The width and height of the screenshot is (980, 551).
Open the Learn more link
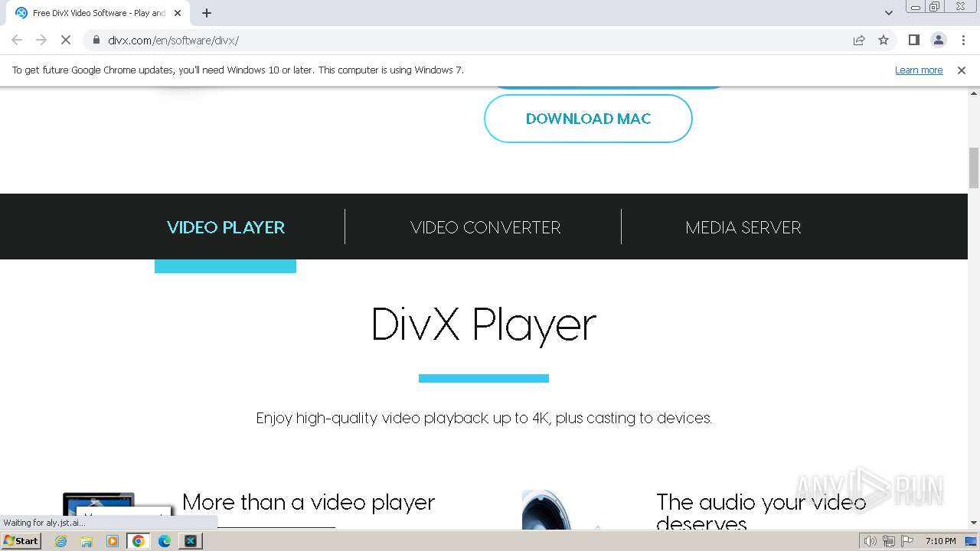[x=919, y=70]
